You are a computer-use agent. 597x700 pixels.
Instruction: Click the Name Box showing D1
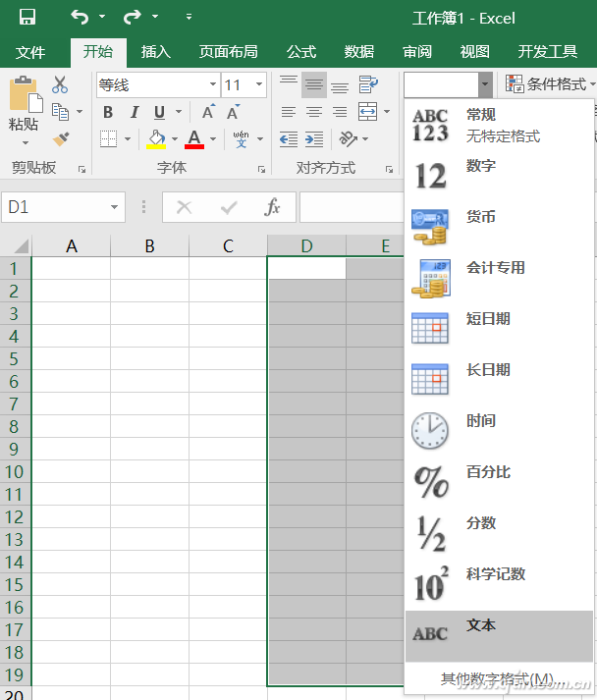click(x=64, y=207)
